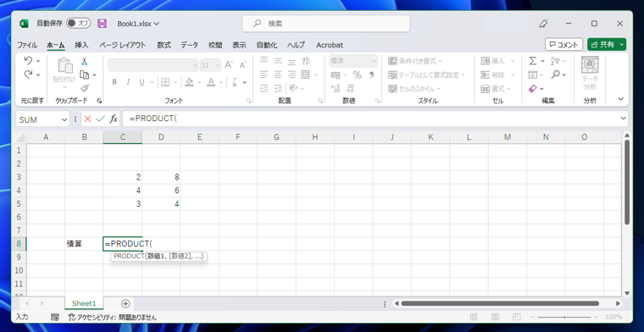Click the Wrap Text icon
The width and height of the screenshot is (644, 332).
click(x=306, y=61)
